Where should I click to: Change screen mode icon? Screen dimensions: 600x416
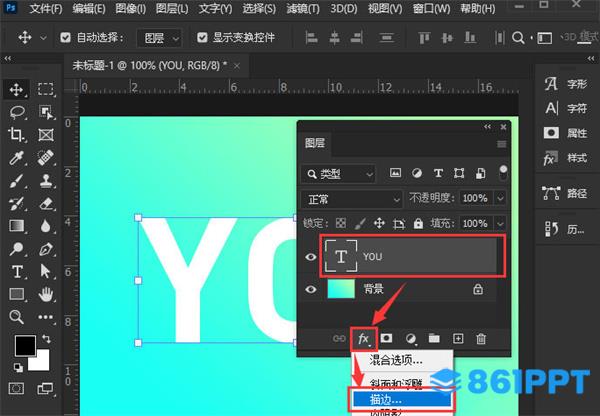(x=45, y=388)
